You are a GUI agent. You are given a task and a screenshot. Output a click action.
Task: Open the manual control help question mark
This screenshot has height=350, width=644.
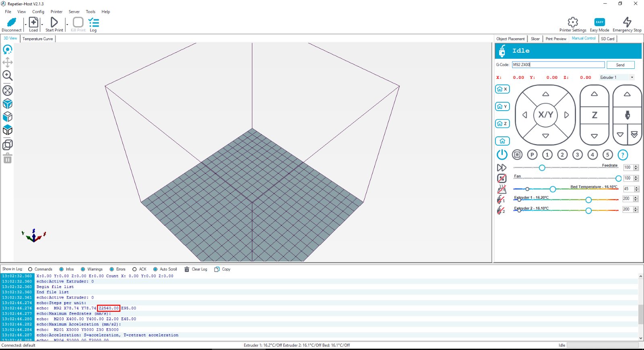(x=623, y=154)
